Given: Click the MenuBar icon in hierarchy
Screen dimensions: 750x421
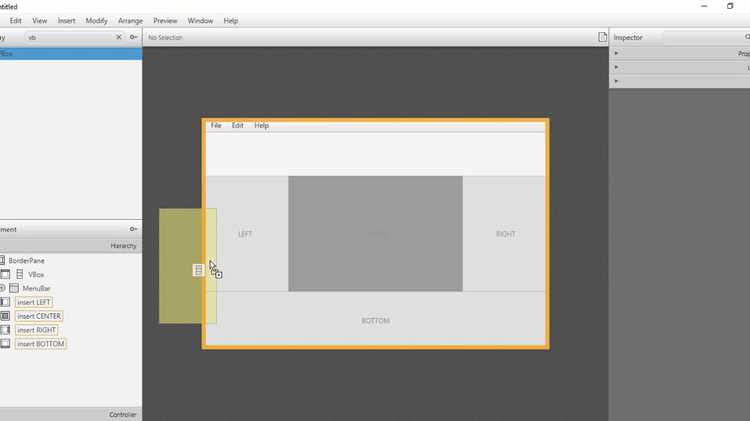Looking at the screenshot, I should (14, 288).
